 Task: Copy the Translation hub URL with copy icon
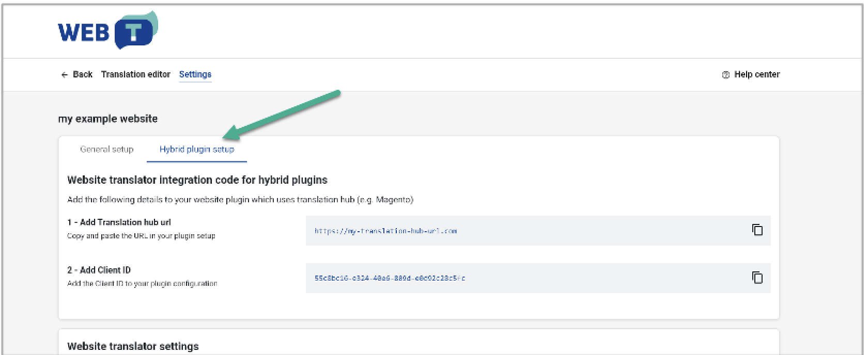point(757,230)
